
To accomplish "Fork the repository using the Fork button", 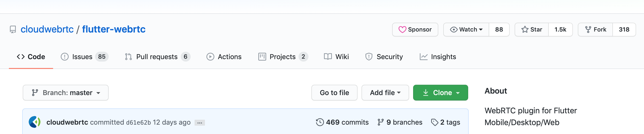I will pos(596,30).
